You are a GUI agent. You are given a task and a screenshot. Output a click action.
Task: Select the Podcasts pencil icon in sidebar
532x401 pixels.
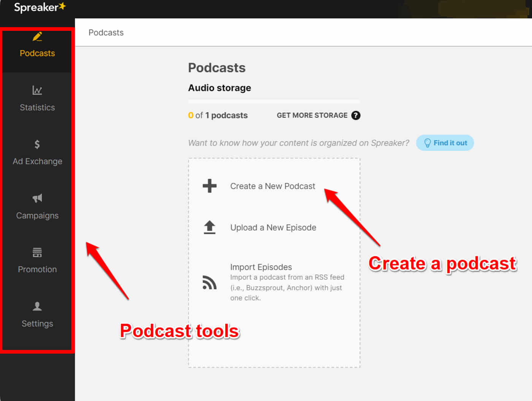click(37, 36)
